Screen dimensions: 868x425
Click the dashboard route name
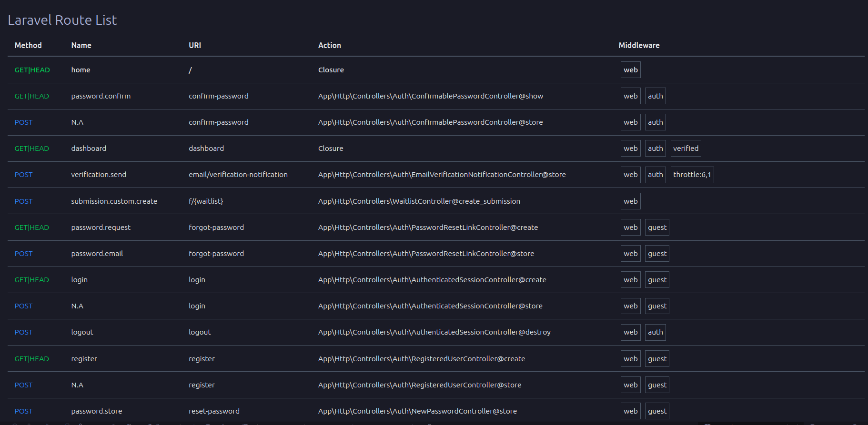pos(89,148)
